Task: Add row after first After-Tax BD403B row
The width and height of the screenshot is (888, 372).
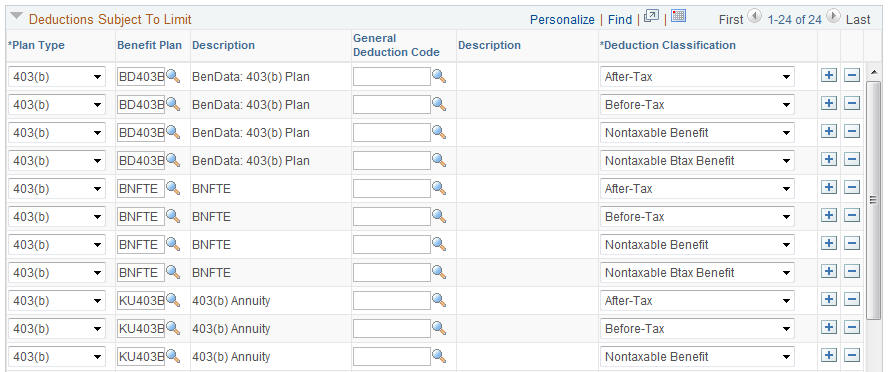Action: 829,76
